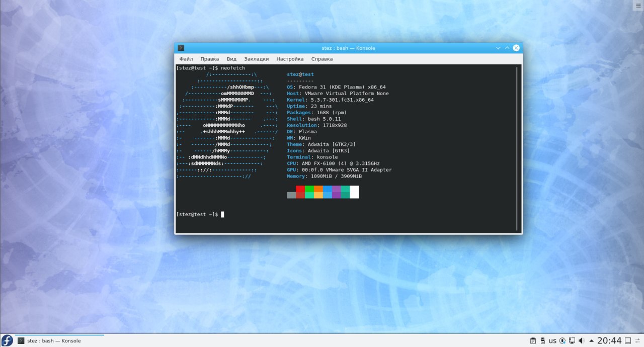Open desktop toolbox menu in top corner
Screen dimensions: 644x347
639,5
